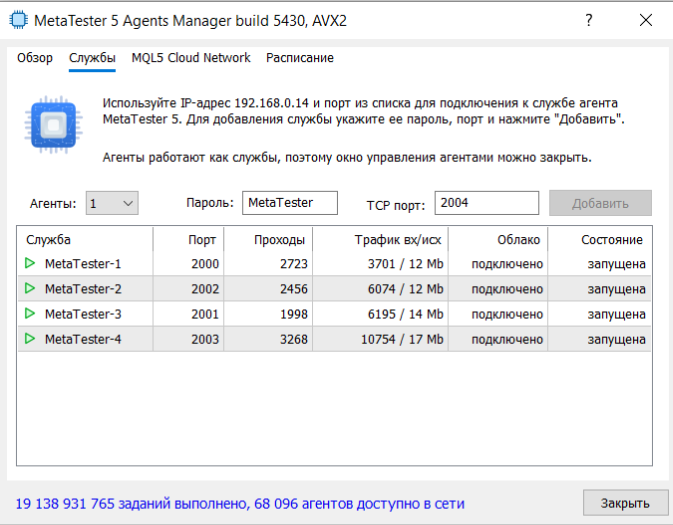Click the TCP порт input field
673x525 pixels.
(x=487, y=203)
